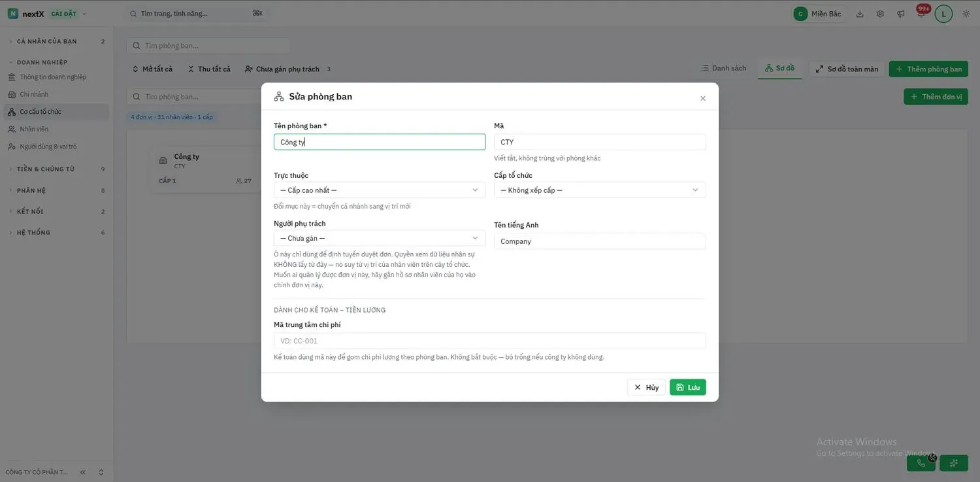The image size is (980, 482).
Task: Filter by Chưa gán phụ trách
Action: point(287,69)
